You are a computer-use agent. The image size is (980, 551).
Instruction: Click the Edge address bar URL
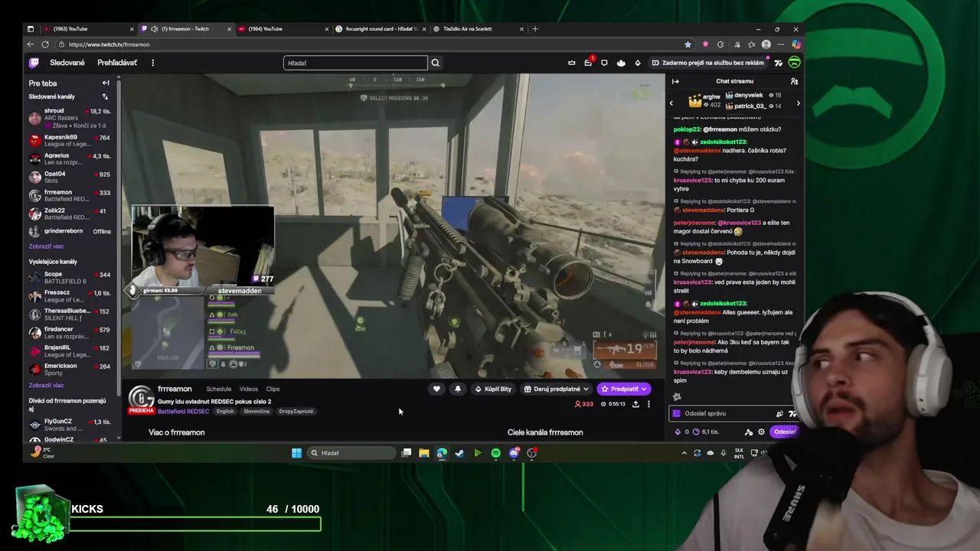point(109,44)
